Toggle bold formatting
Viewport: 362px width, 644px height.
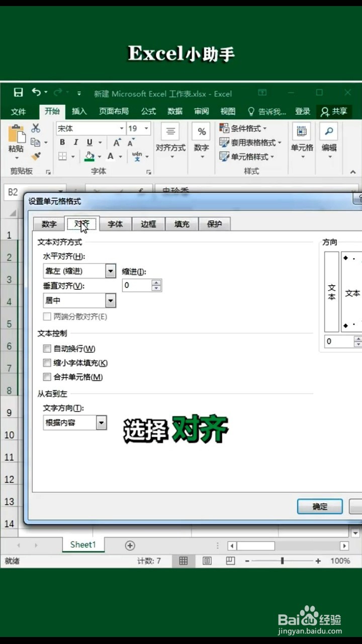(x=62, y=142)
